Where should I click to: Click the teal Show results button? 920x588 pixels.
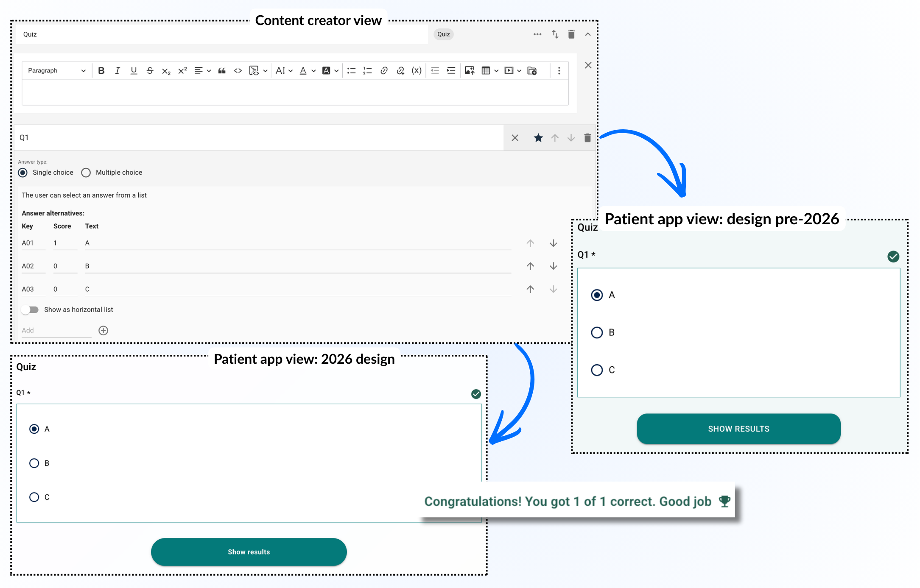pos(249,552)
